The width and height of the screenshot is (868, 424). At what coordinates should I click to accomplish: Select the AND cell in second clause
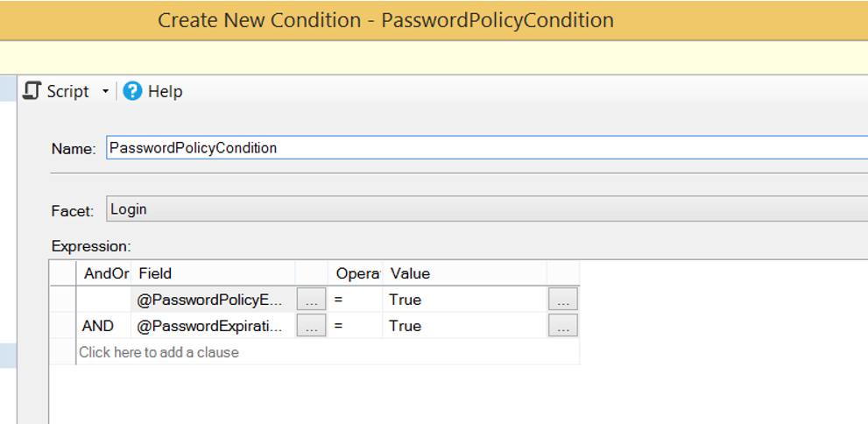click(103, 326)
